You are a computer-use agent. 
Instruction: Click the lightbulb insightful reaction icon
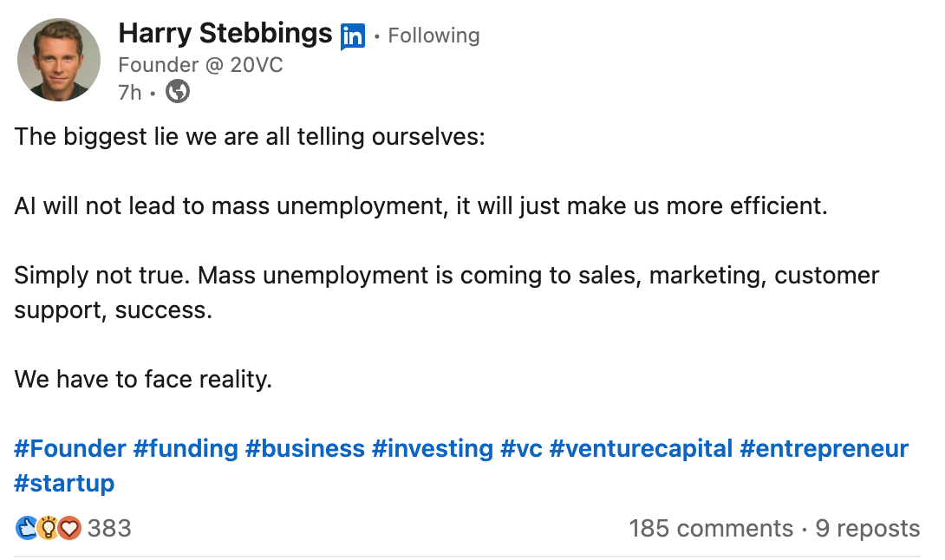point(49,528)
